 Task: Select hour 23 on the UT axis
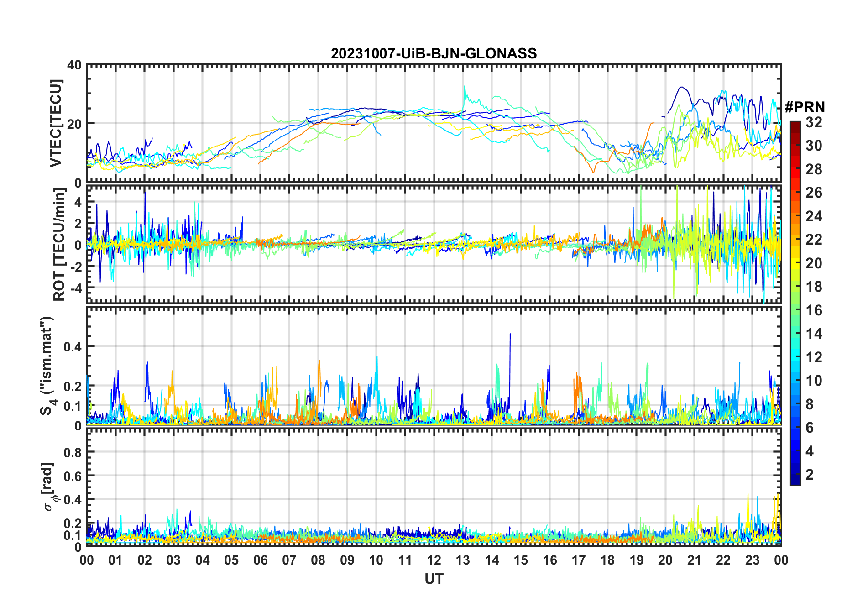(x=752, y=560)
